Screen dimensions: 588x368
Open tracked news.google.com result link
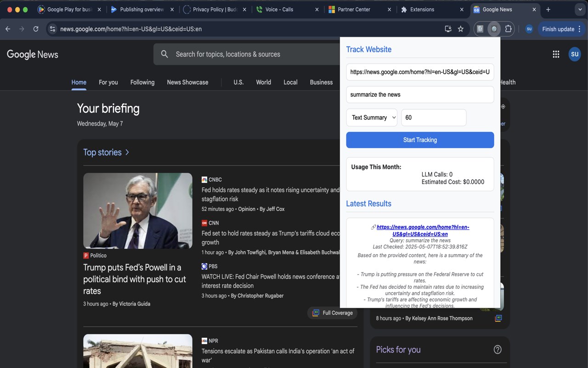click(x=423, y=230)
